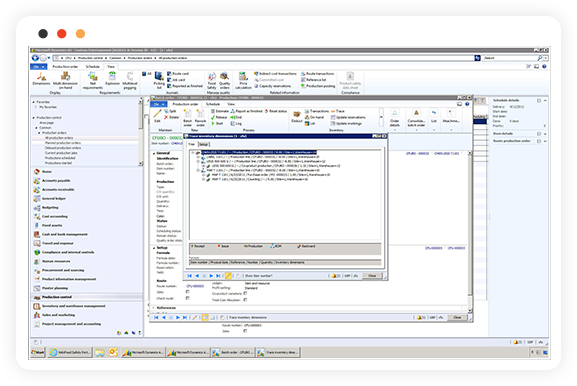Click navigation pane vertical scrollbar
This screenshot has width=577, height=386.
(x=140, y=132)
